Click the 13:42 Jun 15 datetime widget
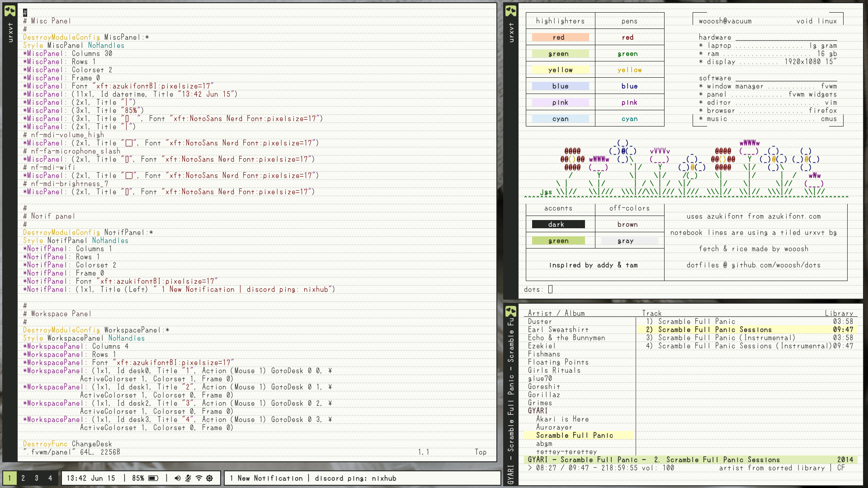 point(91,478)
